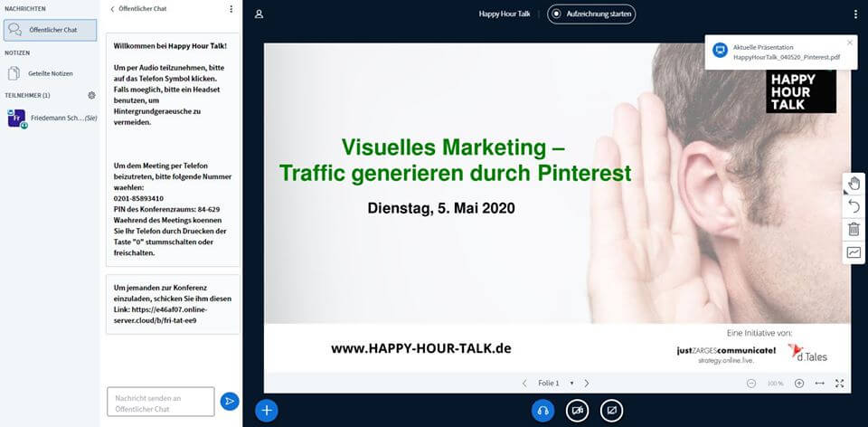The image size is (868, 427).
Task: Click the Öffentlicher Chat header title
Action: (x=142, y=9)
